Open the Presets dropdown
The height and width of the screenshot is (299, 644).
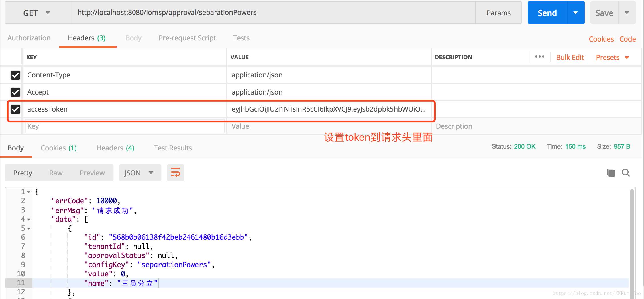tap(612, 57)
